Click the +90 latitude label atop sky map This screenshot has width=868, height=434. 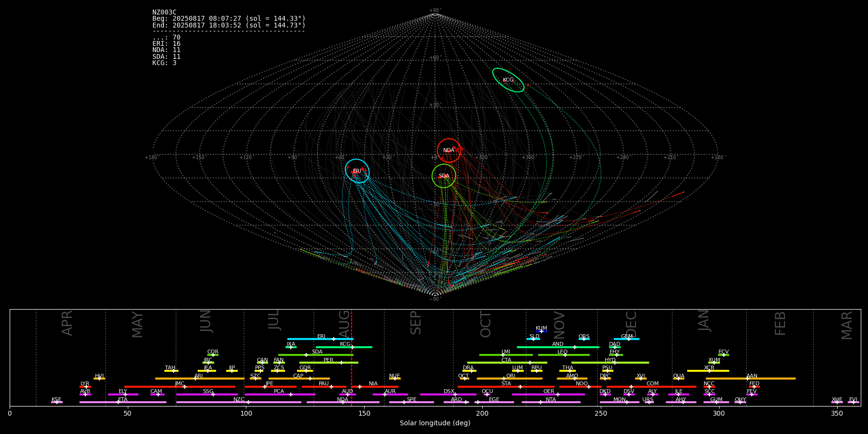(x=435, y=11)
